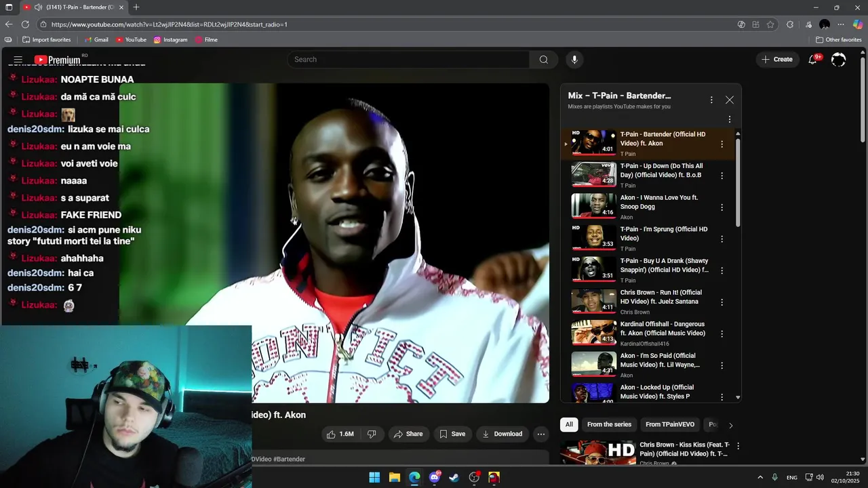Like the video (1.6M)
This screenshot has width=868, height=488.
340,434
